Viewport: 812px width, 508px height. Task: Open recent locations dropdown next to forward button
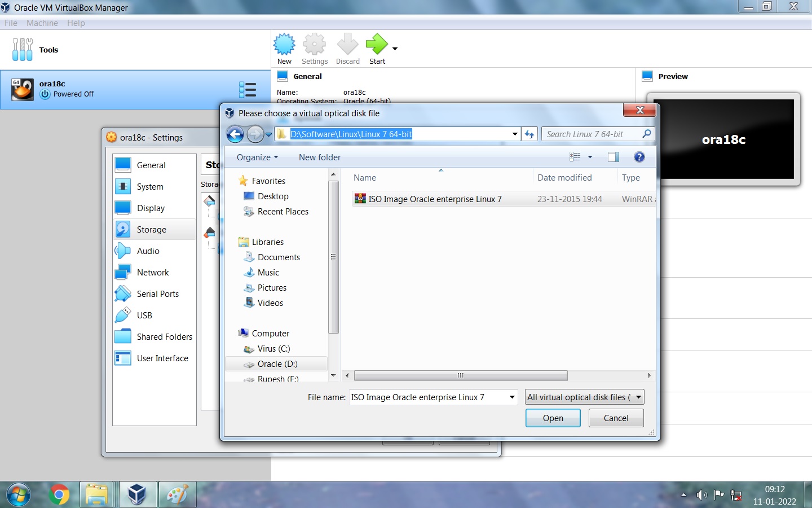pos(269,134)
